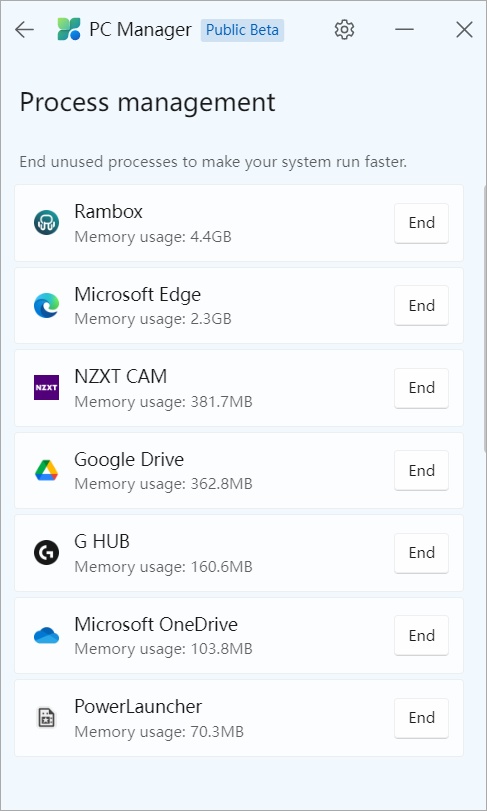End the PowerLauncher process
Screen dimensions: 487x811
pos(421,718)
